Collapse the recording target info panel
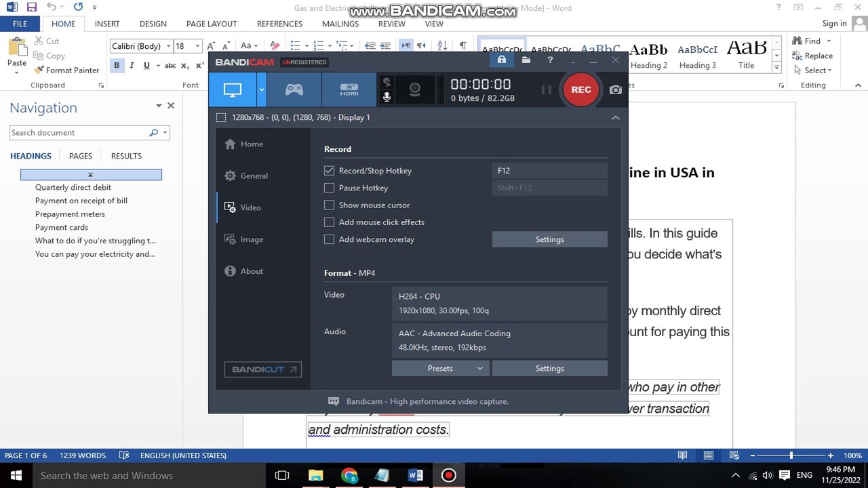The image size is (868, 488). (615, 117)
